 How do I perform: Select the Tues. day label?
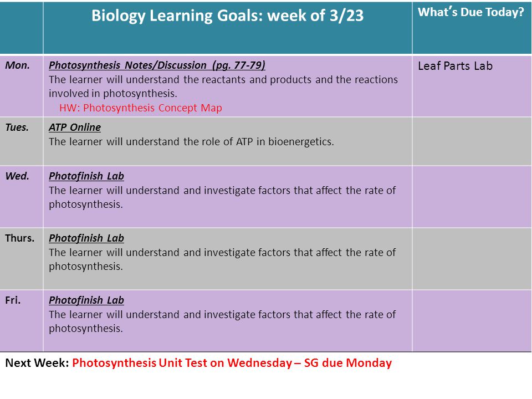(17, 127)
